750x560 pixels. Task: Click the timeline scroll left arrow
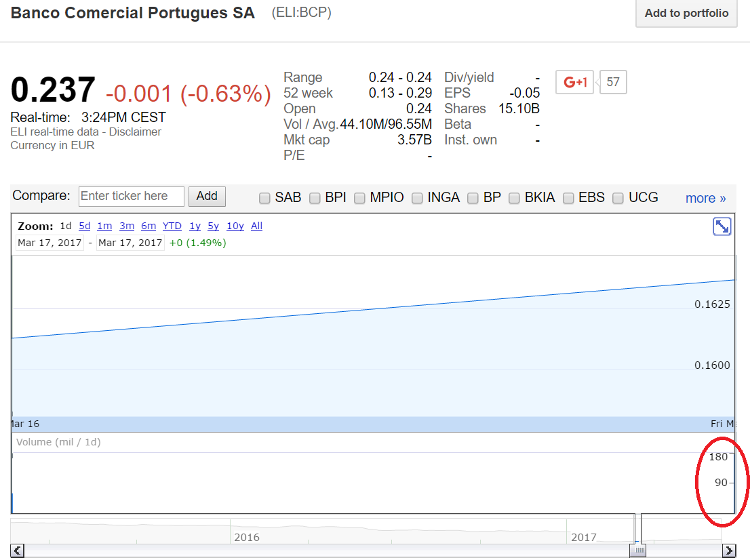(x=17, y=551)
